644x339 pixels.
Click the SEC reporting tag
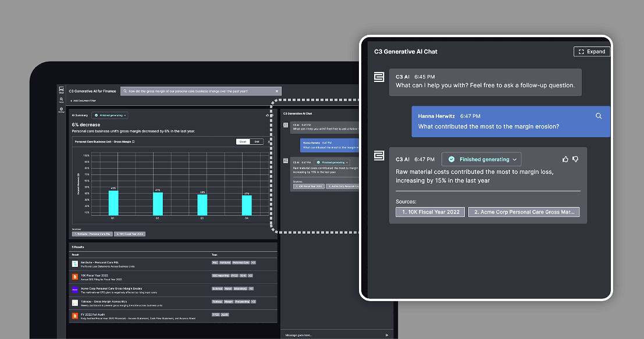point(220,276)
